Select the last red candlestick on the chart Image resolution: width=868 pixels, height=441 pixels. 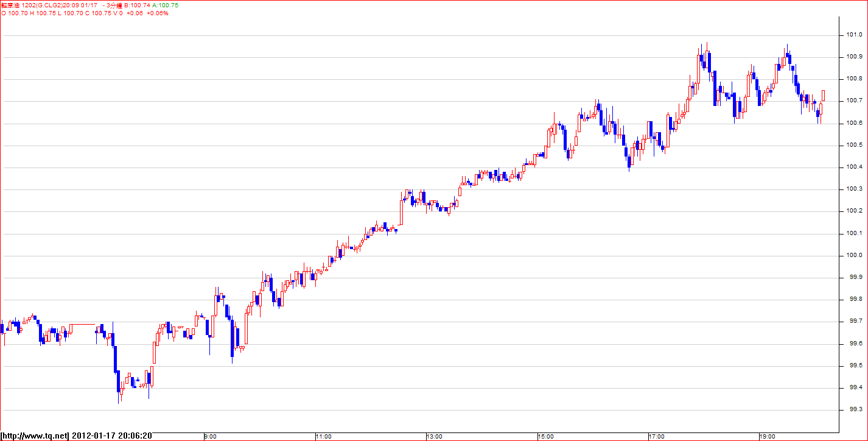click(823, 96)
